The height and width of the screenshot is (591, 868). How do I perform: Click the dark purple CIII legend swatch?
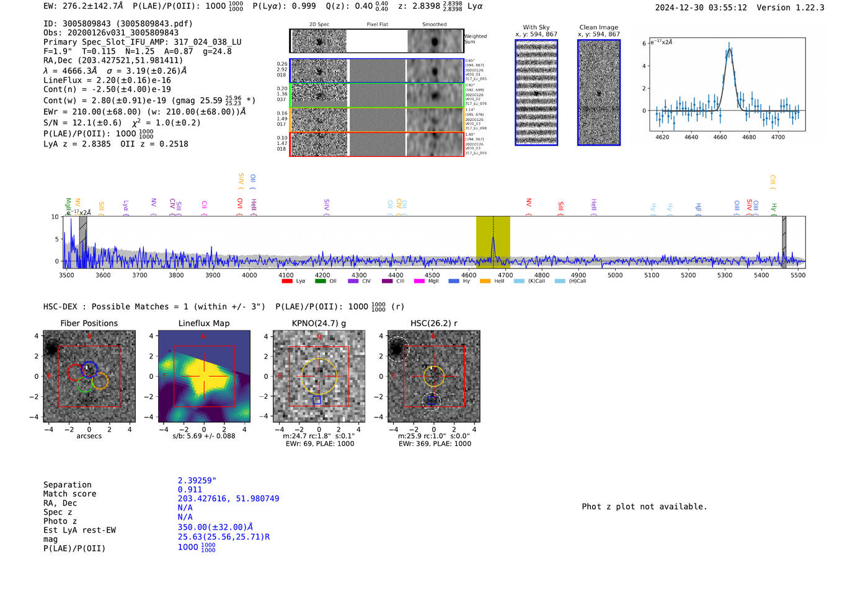387,281
